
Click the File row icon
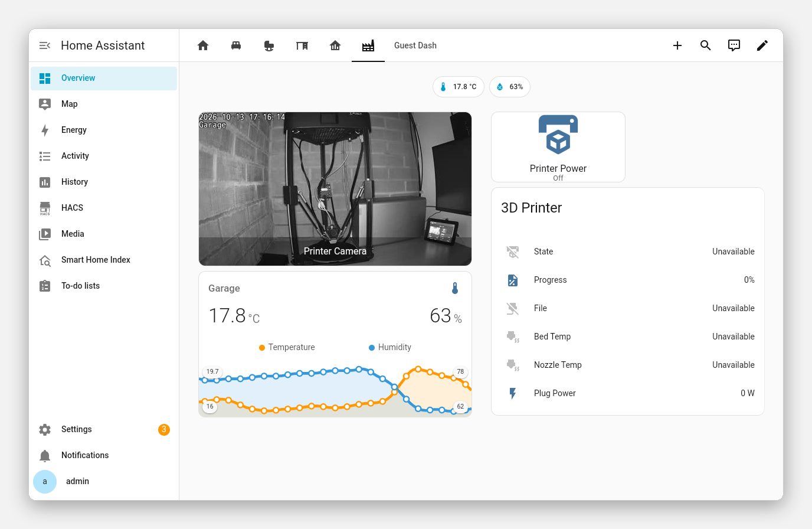pos(513,309)
